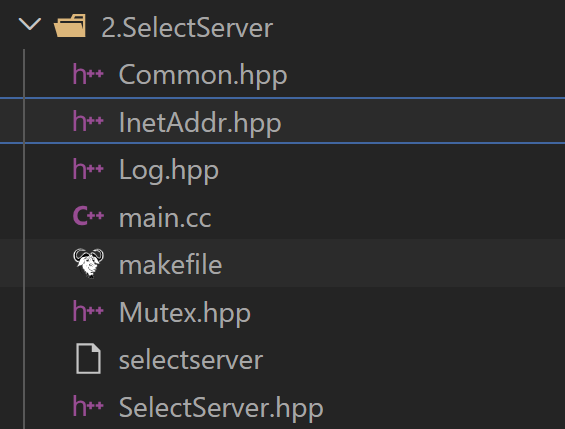Open the Common.hpp file

(x=203, y=76)
